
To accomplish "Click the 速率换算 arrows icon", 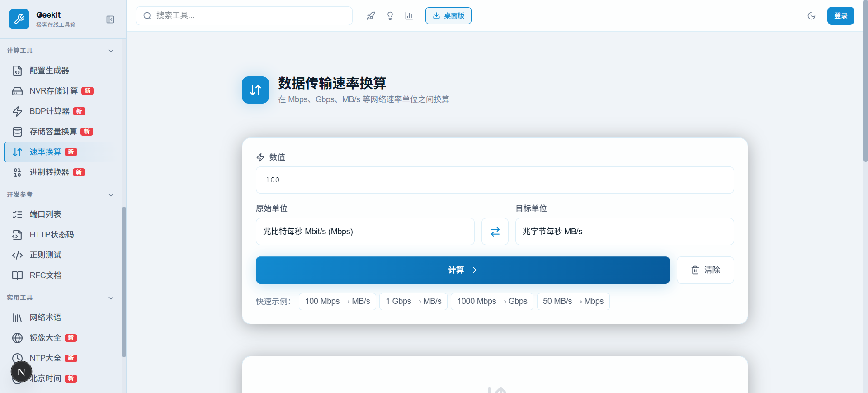I will [17, 152].
